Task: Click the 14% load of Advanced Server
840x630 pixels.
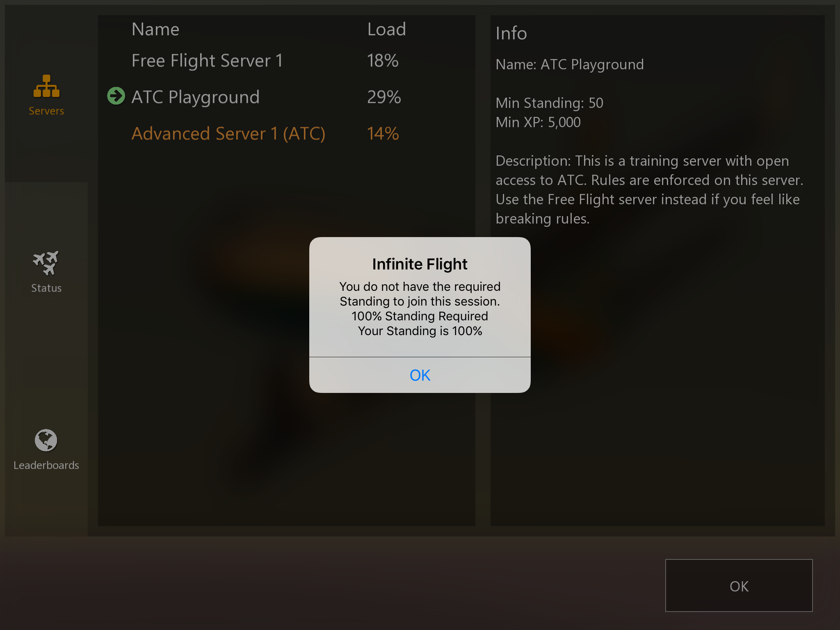Action: pyautogui.click(x=383, y=133)
